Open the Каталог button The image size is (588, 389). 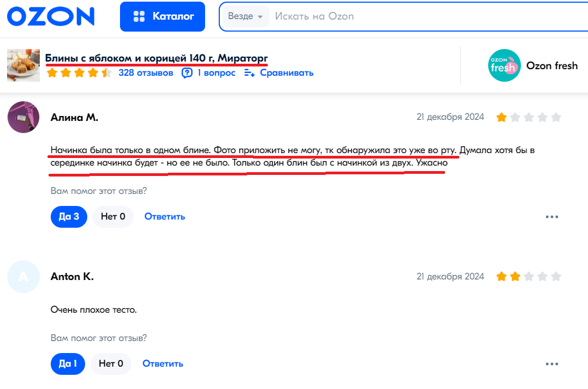[x=163, y=16]
